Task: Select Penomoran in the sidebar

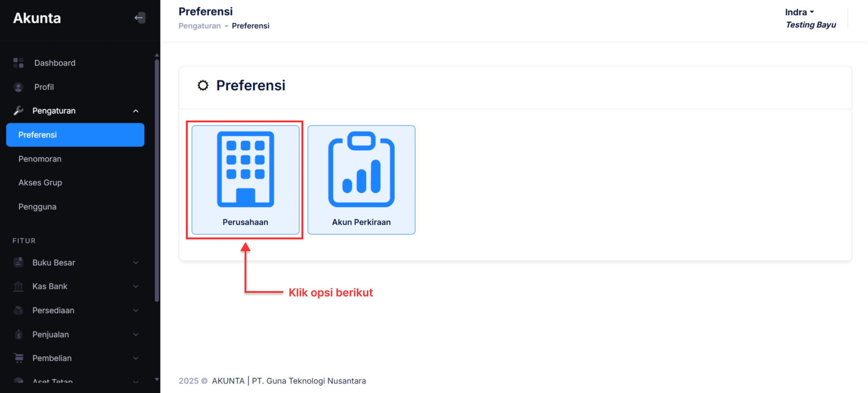Action: coord(40,159)
